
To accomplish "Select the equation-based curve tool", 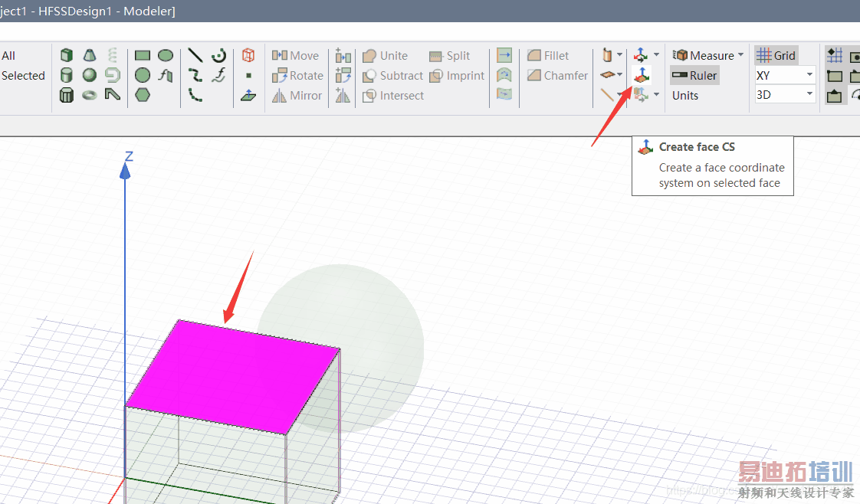I will pos(219,75).
